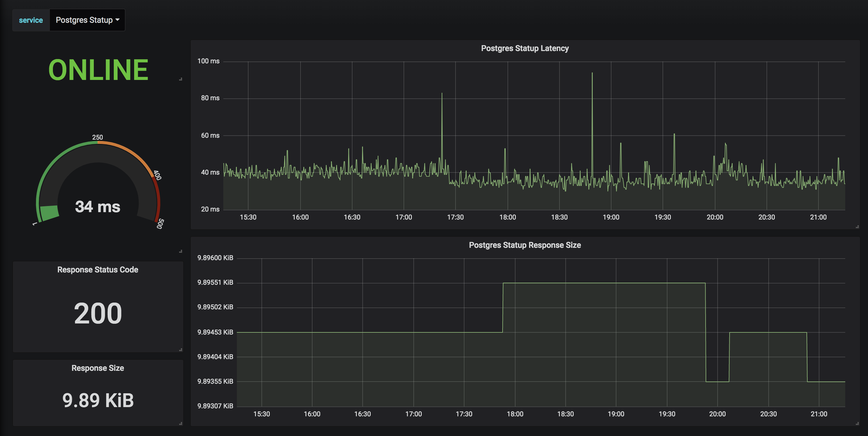868x436 pixels.
Task: Click the Response Status Code panel title
Action: tap(98, 270)
